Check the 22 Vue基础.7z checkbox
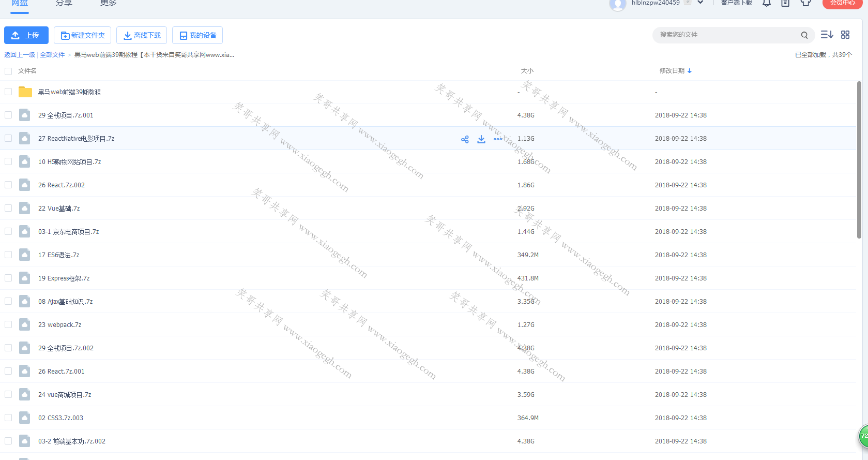Viewport: 868px width, 460px height. (x=8, y=208)
